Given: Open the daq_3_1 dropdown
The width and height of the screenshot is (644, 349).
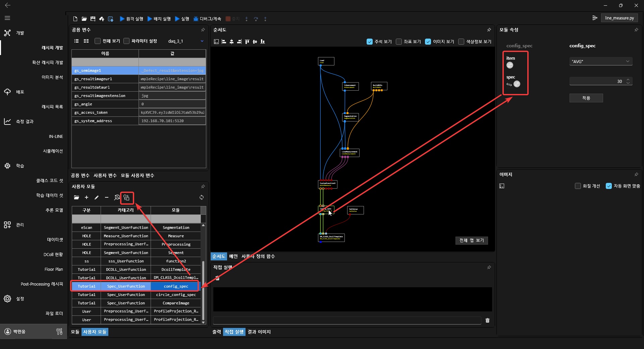Looking at the screenshot, I should click(202, 41).
